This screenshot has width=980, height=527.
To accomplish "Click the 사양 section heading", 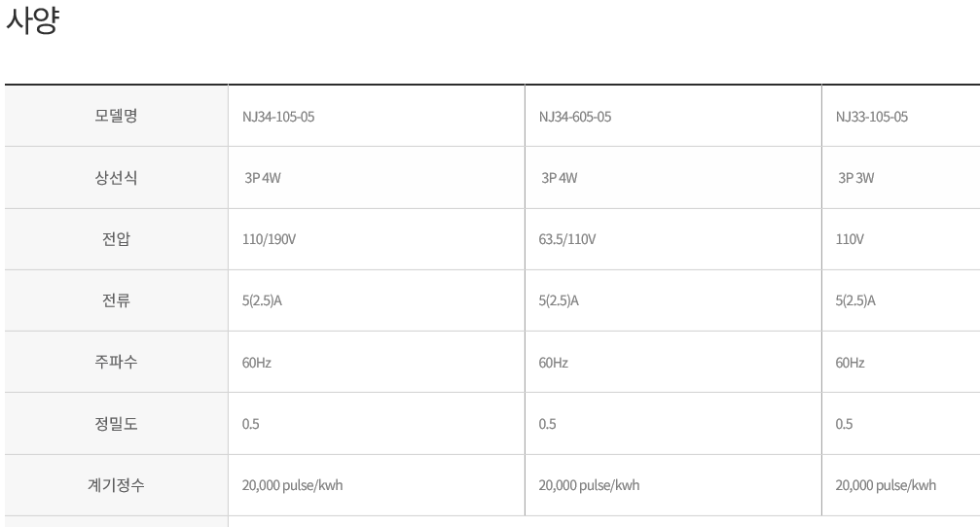I will [32, 20].
